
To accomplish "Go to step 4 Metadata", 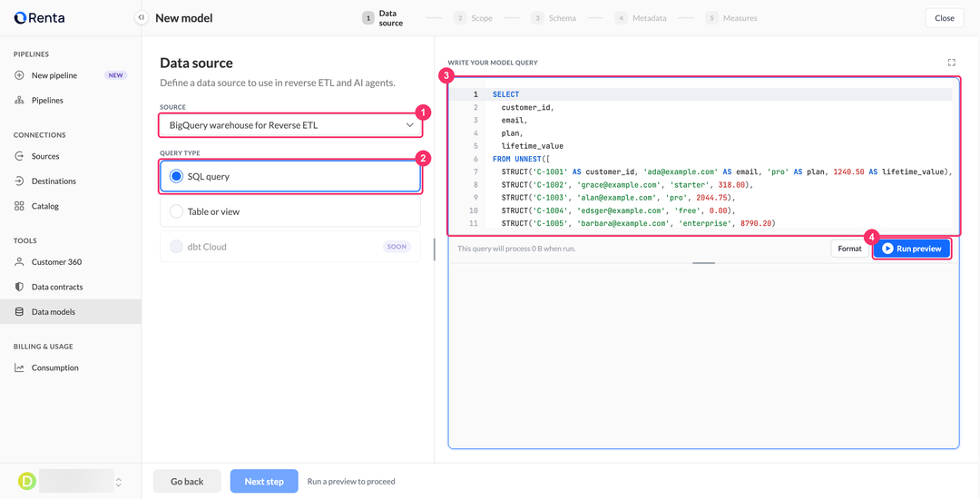I will click(641, 18).
